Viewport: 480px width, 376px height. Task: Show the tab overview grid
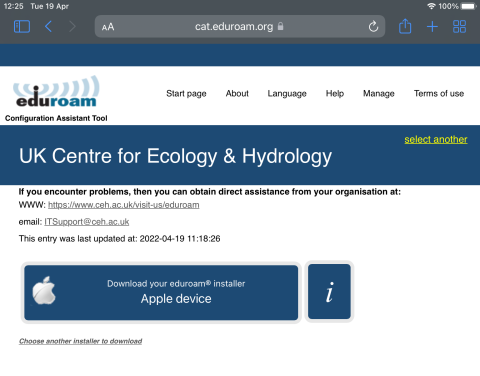459,26
